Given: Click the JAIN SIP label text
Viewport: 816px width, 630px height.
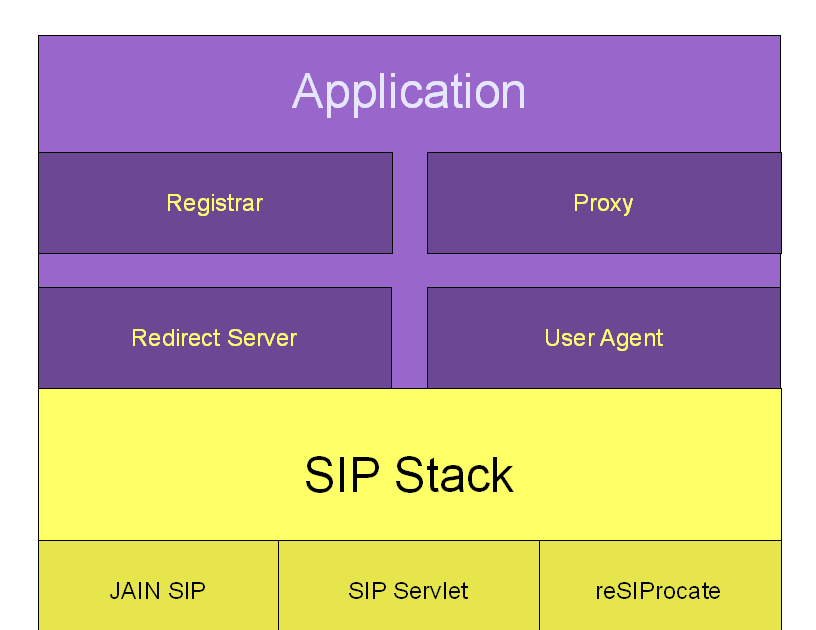Looking at the screenshot, I should (x=157, y=590).
